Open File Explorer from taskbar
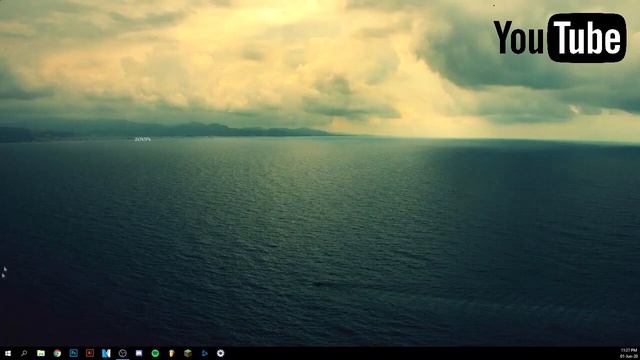 point(41,353)
